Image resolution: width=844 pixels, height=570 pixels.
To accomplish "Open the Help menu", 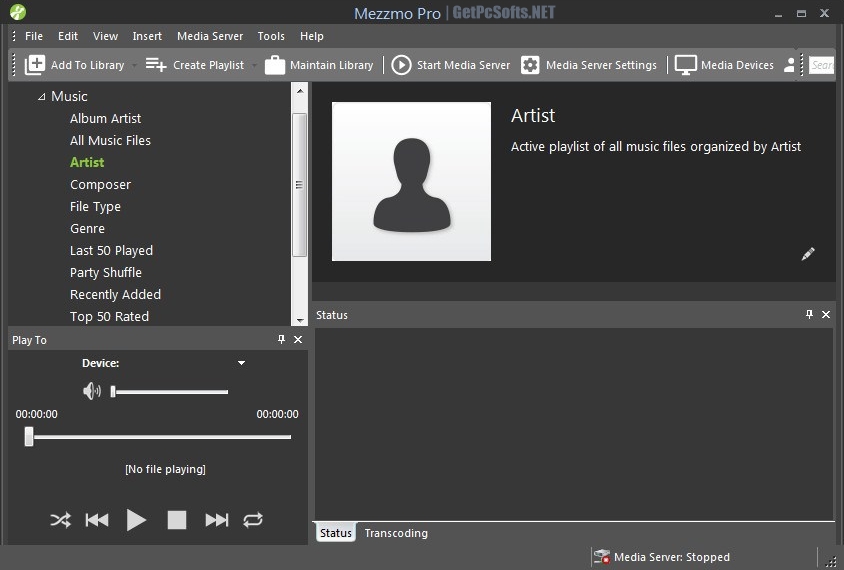I will tap(312, 36).
